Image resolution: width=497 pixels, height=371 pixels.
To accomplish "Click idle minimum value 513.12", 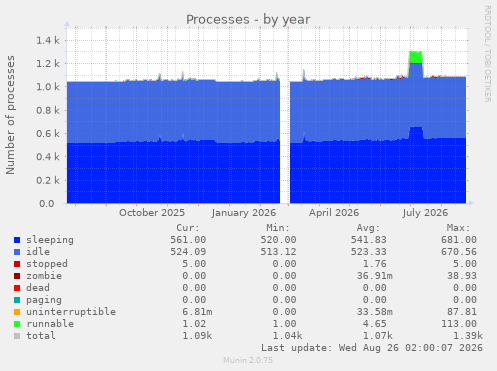I will (x=278, y=252).
